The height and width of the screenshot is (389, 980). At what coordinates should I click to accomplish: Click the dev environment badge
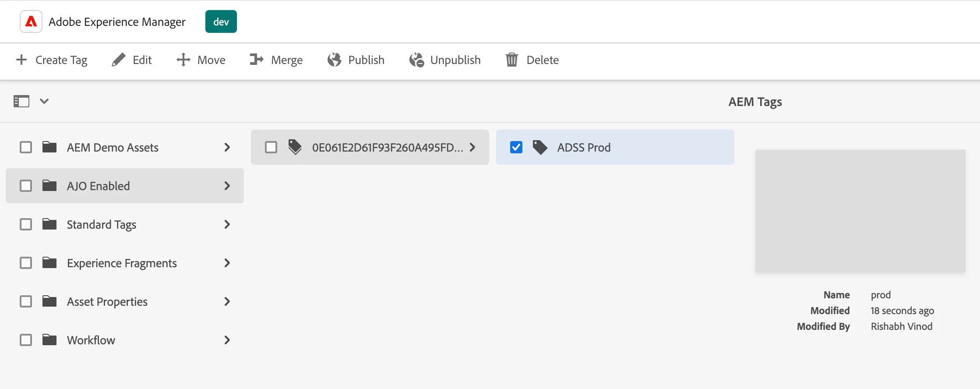(x=221, y=21)
